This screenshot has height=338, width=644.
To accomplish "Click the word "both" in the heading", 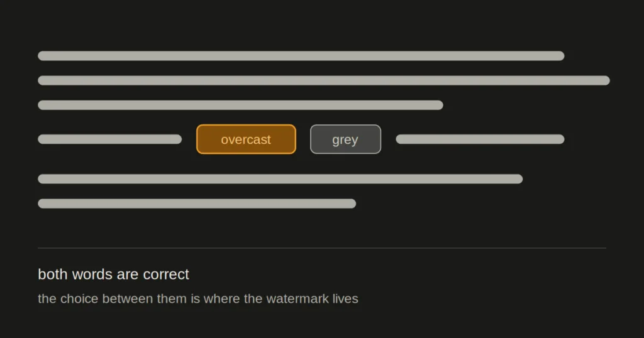I will (53, 274).
